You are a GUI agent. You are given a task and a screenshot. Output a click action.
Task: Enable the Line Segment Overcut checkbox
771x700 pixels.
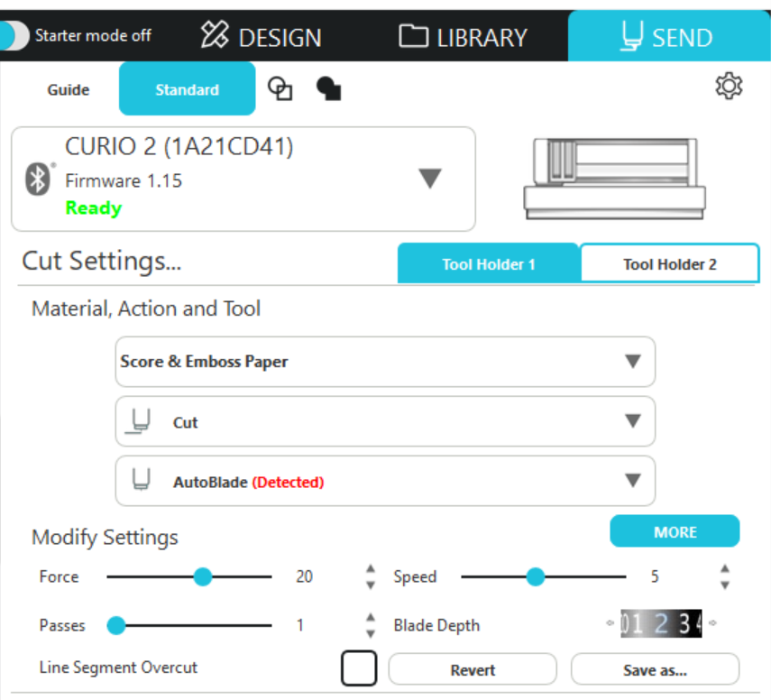coord(358,668)
